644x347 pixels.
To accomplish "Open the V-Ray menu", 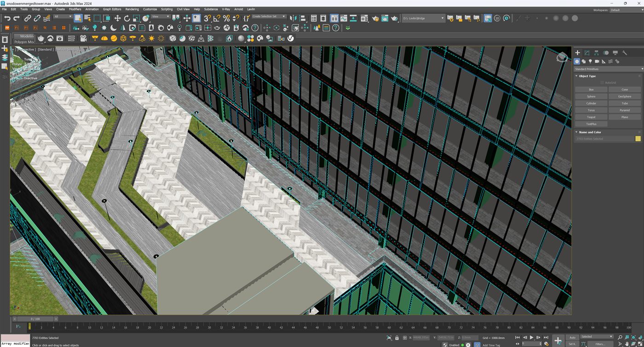I will pyautogui.click(x=226, y=9).
